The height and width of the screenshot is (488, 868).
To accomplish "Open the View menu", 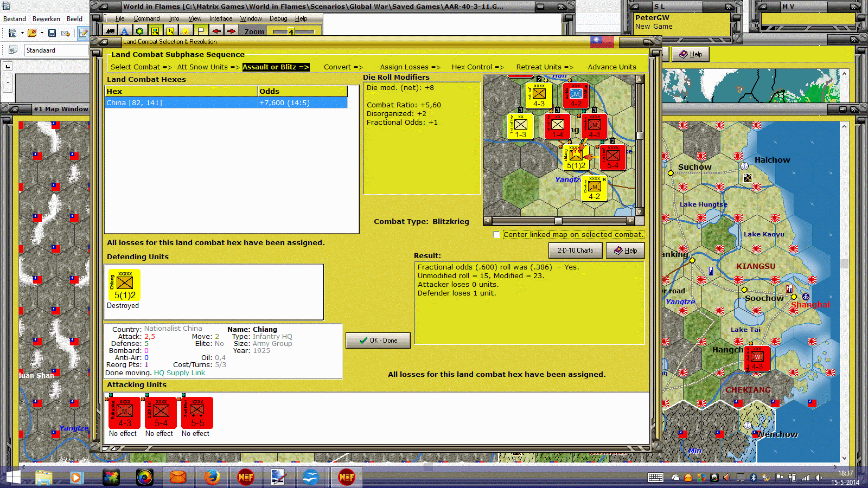I will pyautogui.click(x=195, y=18).
